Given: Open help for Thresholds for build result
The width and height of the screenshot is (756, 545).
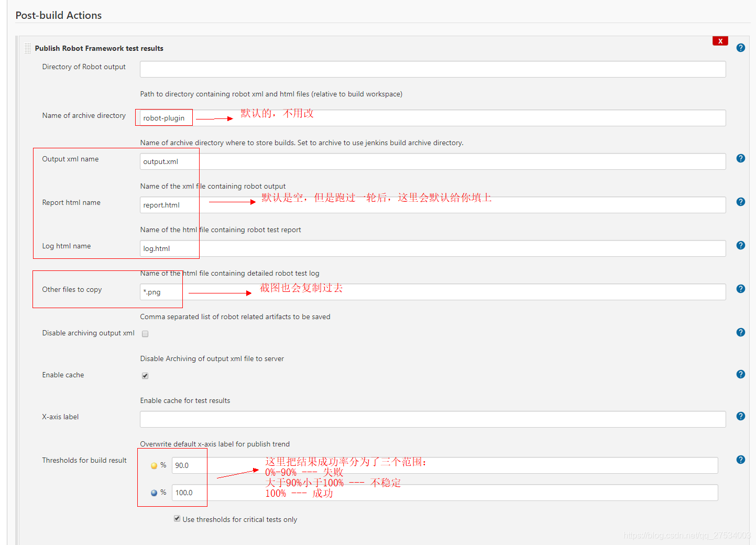Looking at the screenshot, I should pyautogui.click(x=740, y=459).
